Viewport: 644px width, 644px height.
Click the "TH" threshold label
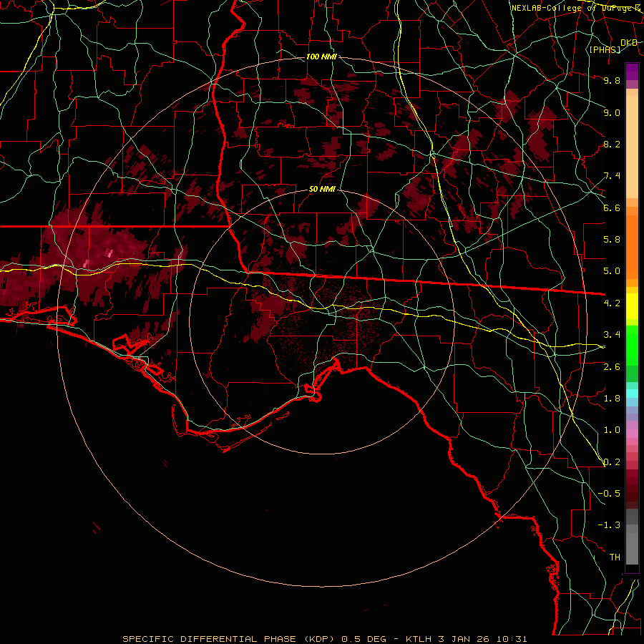click(x=615, y=557)
